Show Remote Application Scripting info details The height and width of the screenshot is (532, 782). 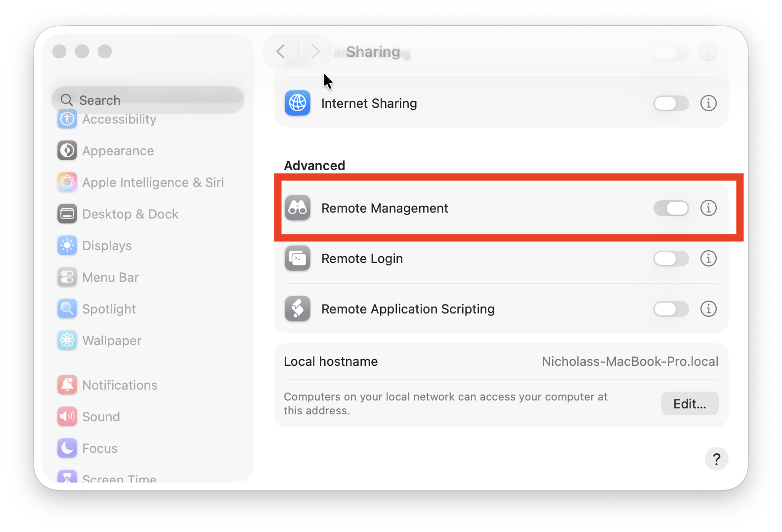708,309
